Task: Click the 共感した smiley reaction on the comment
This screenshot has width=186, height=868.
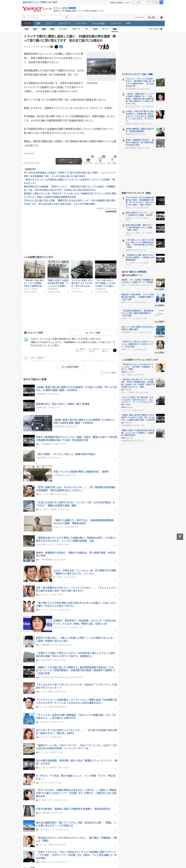Action: click(77, 350)
